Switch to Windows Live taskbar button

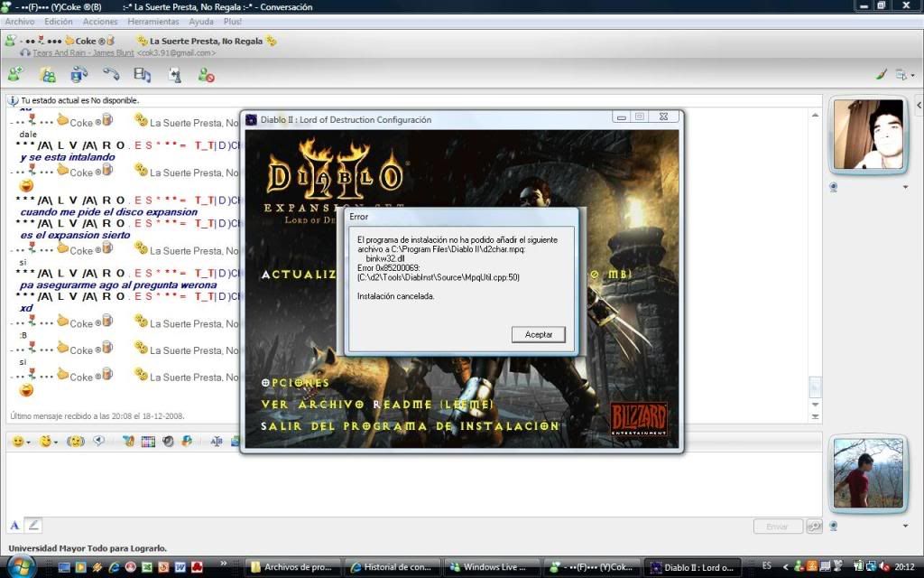pos(493,567)
